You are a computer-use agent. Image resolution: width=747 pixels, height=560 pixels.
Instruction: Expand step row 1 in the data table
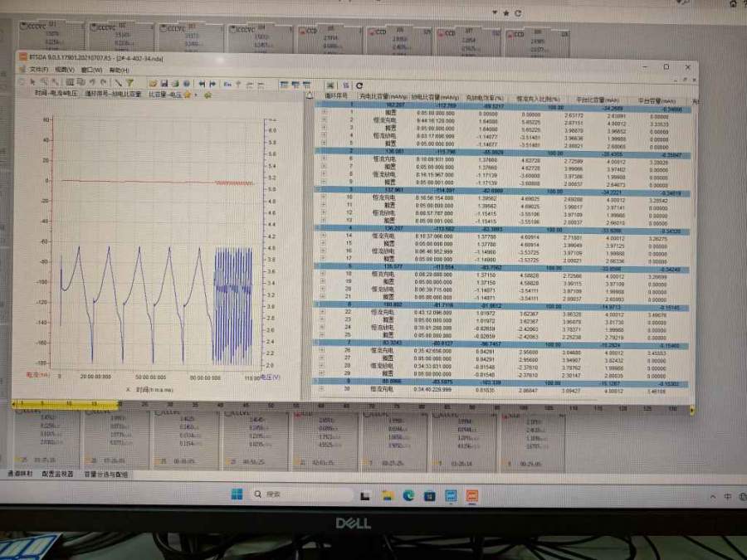tap(324, 114)
